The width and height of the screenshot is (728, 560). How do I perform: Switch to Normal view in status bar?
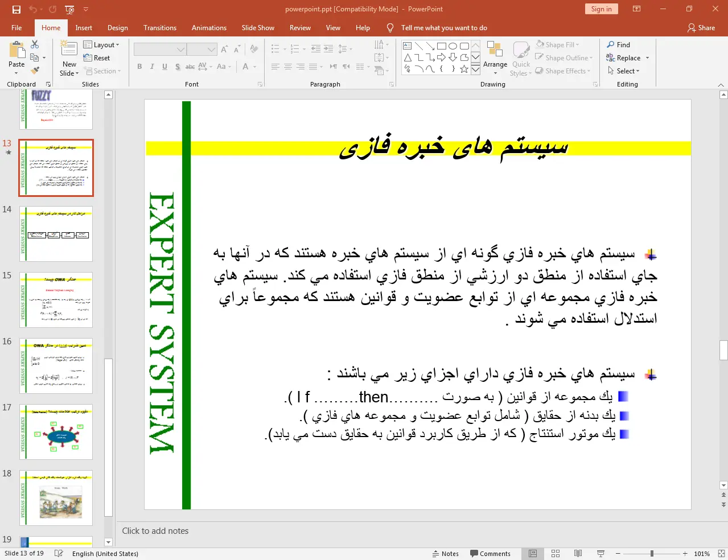coord(533,554)
